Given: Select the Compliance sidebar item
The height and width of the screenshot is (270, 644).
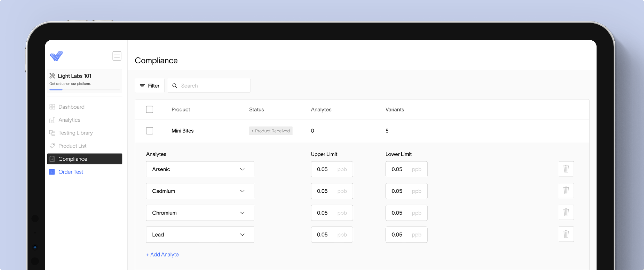Looking at the screenshot, I should pos(84,159).
